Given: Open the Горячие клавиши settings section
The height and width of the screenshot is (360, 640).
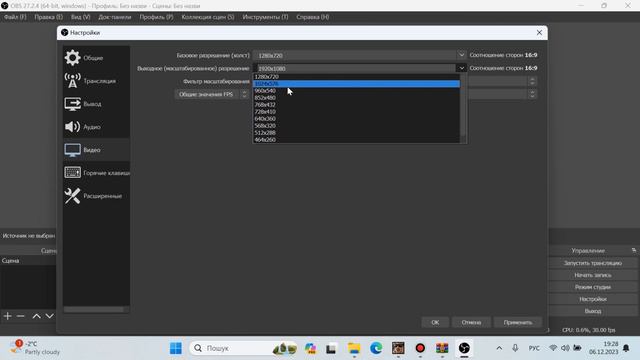Looking at the screenshot, I should 96,173.
